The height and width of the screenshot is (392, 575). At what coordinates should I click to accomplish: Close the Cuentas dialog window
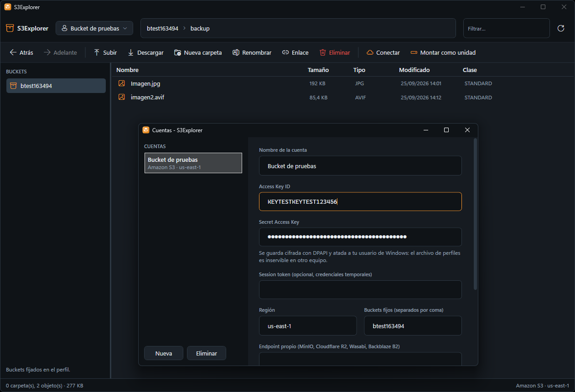pos(467,130)
